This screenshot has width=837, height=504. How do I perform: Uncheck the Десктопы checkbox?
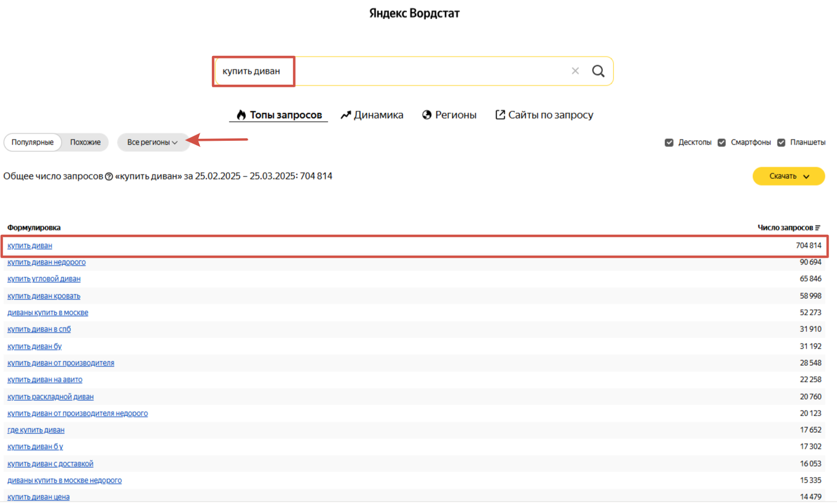[669, 143]
